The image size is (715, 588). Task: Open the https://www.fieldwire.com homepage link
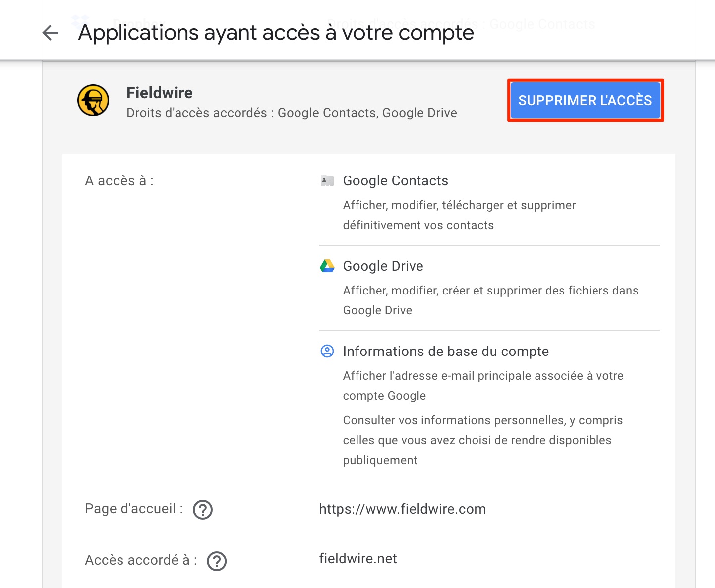(403, 509)
